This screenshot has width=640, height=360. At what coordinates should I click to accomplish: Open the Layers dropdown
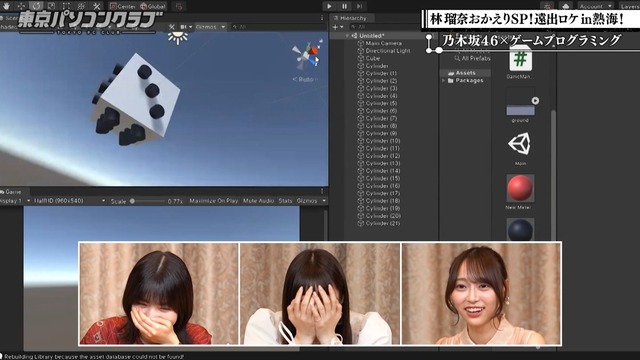(x=629, y=6)
